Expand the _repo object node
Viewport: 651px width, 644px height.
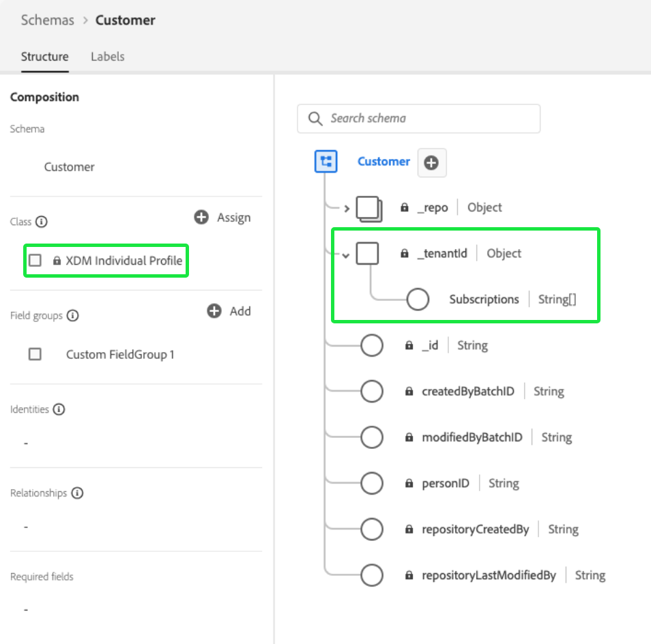(347, 209)
